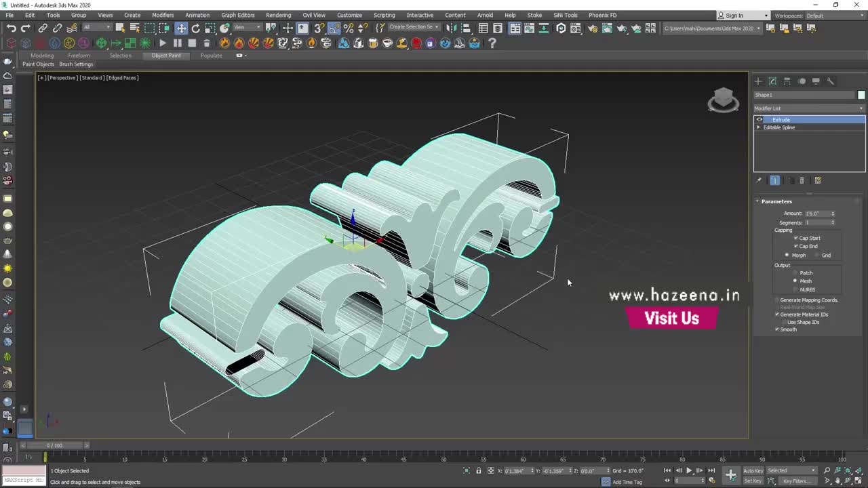Click the ViewCube in the viewport
The height and width of the screenshot is (488, 868).
[x=723, y=100]
